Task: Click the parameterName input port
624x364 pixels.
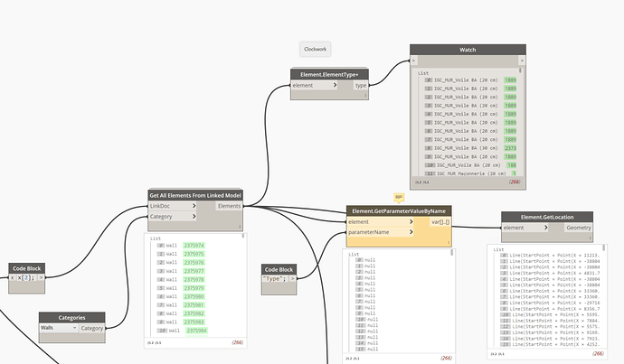Action: click(381, 232)
